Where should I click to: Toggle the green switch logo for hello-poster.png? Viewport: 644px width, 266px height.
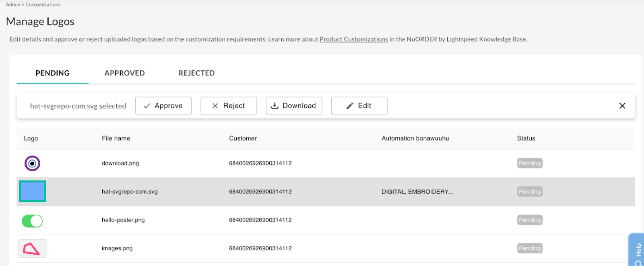tap(32, 221)
